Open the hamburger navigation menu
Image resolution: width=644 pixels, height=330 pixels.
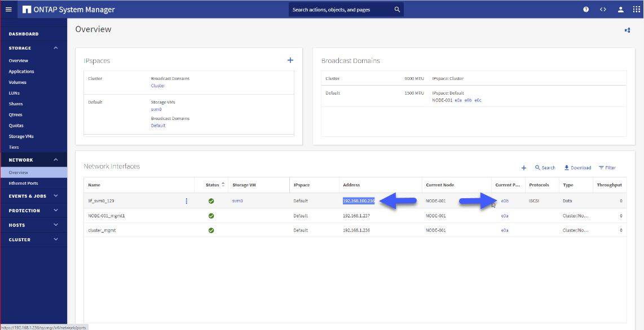click(8, 10)
